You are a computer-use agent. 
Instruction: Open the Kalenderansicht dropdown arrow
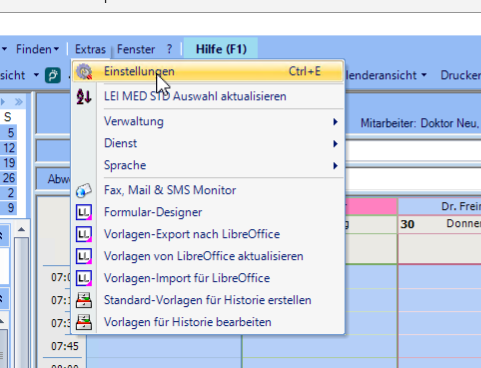[x=424, y=75]
